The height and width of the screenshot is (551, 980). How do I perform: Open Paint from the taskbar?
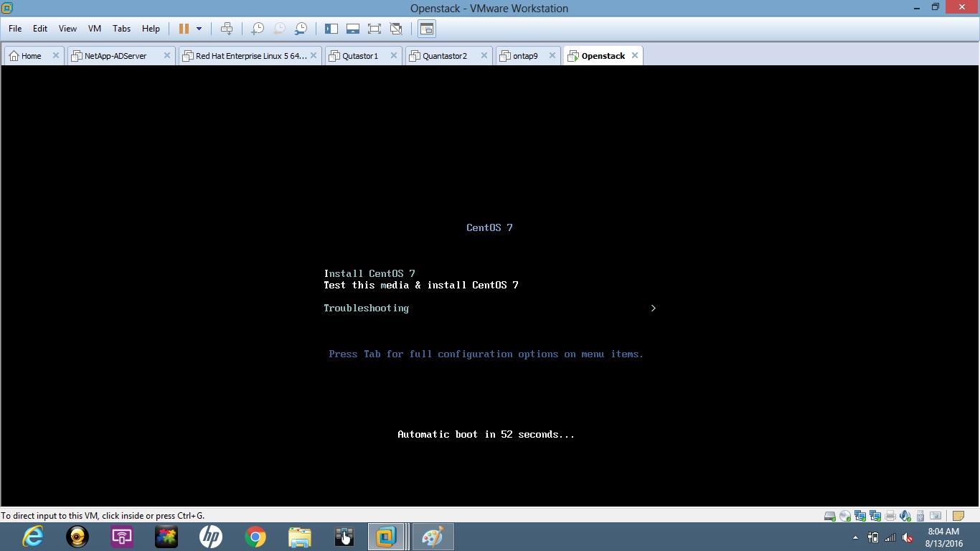(433, 537)
